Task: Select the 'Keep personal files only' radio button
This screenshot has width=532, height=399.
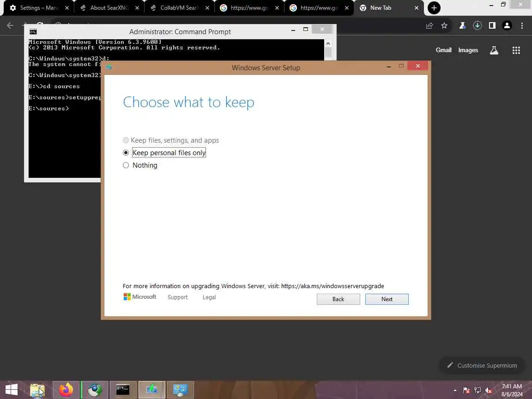Action: pos(126,153)
